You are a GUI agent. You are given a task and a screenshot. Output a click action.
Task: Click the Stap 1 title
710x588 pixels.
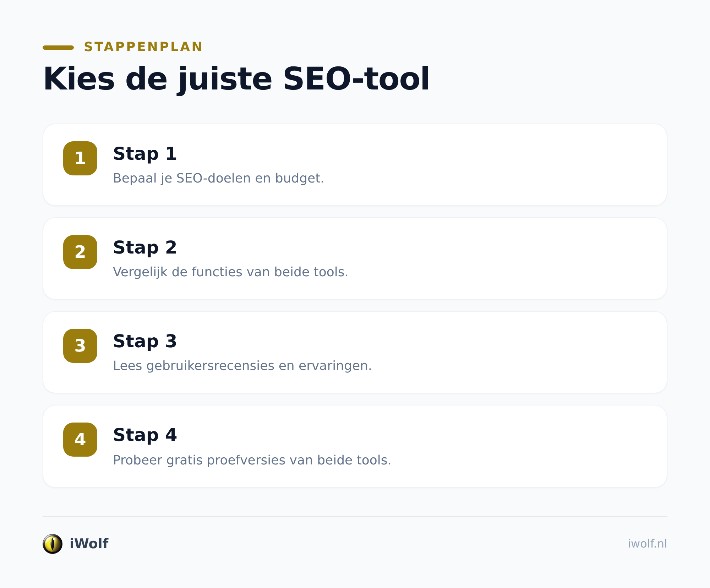[145, 154]
